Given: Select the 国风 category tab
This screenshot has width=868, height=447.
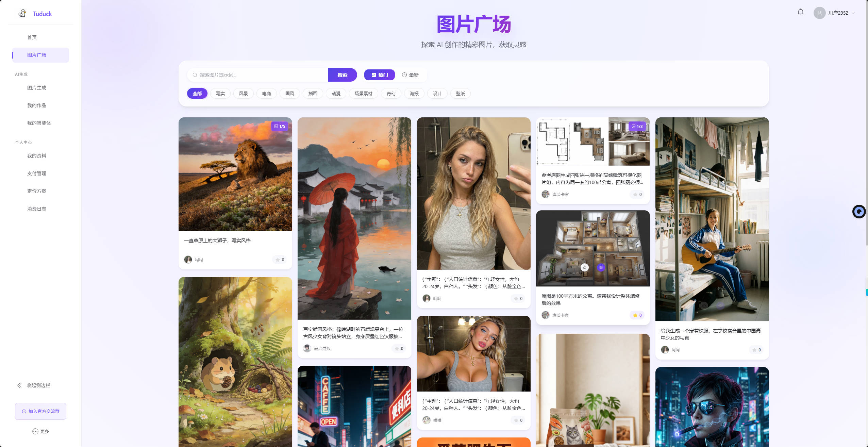Looking at the screenshot, I should (x=289, y=94).
